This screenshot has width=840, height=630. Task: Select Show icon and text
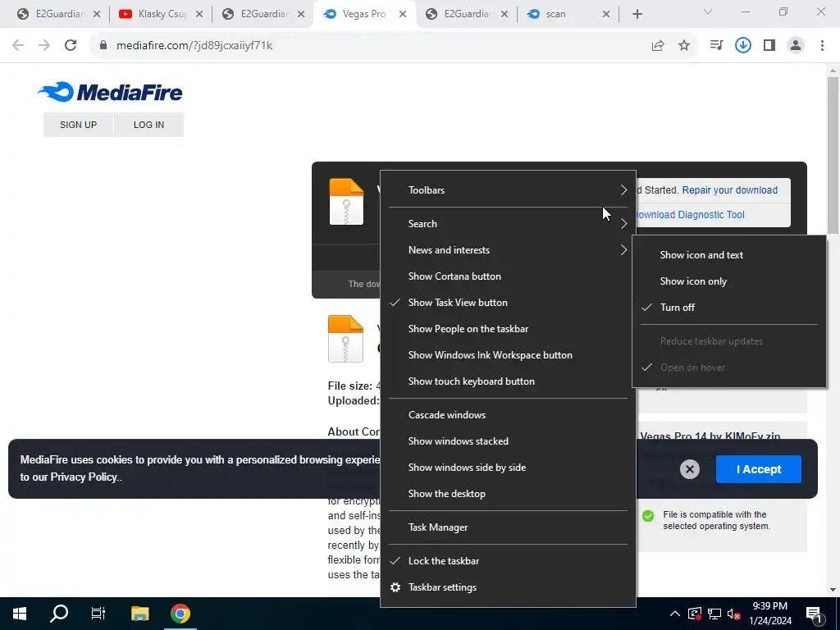(x=729, y=255)
